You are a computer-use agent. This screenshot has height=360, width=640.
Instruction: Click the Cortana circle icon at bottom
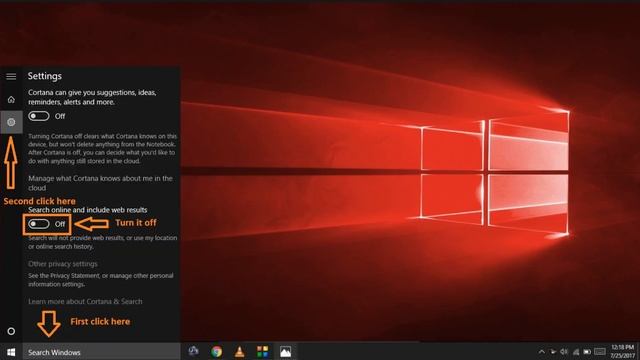click(11, 331)
